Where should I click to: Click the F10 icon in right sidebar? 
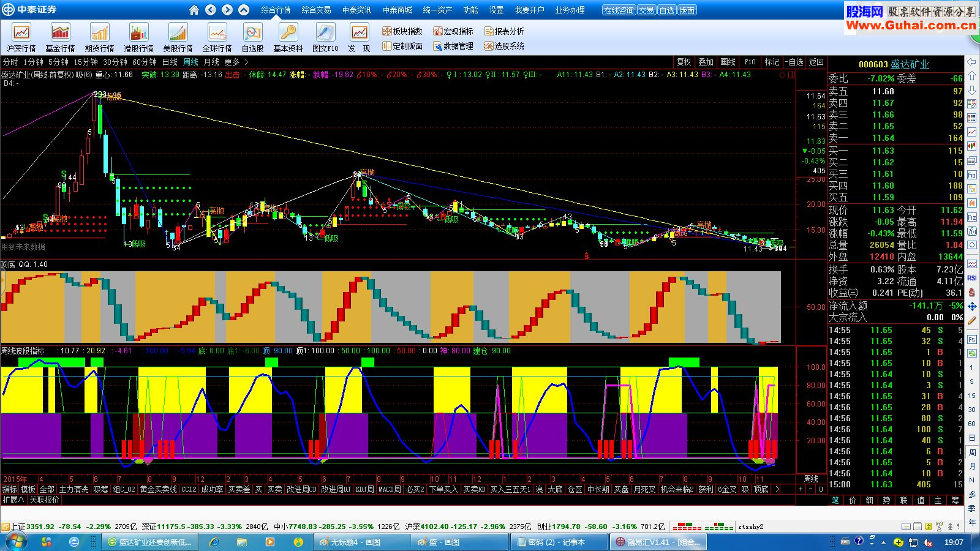click(x=972, y=175)
